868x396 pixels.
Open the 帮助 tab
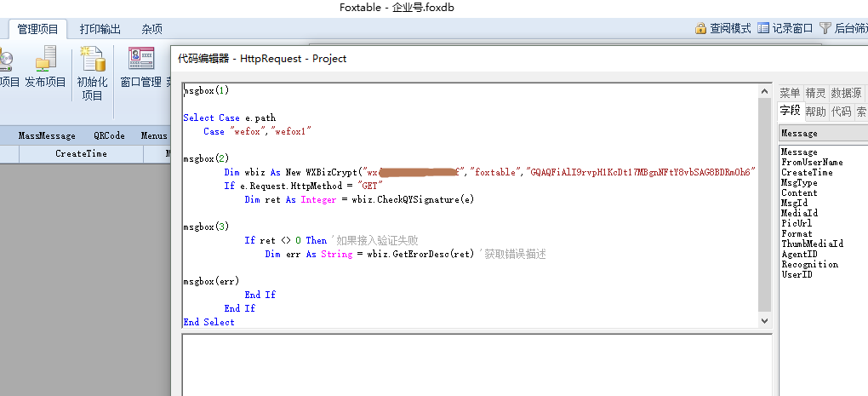815,112
